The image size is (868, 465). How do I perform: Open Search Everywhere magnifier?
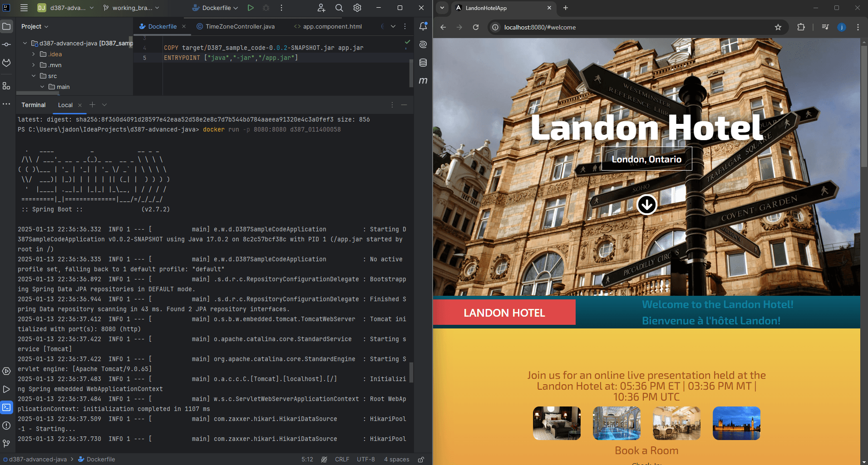[339, 8]
